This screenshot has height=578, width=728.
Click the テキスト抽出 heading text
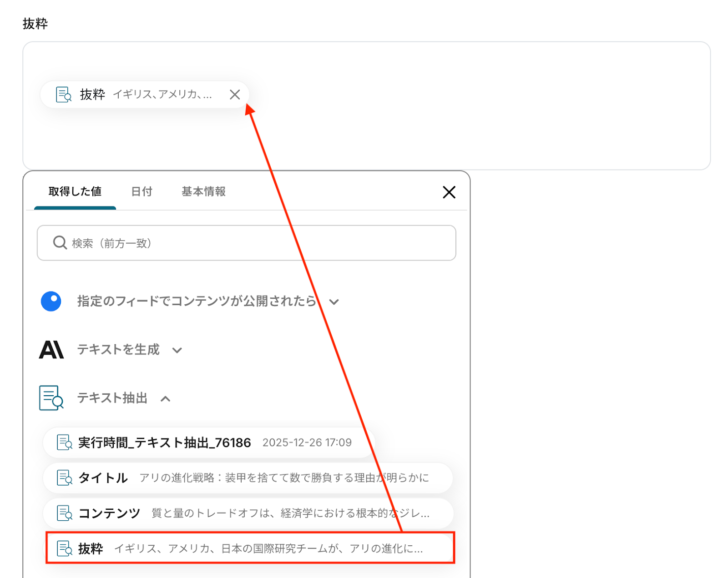click(x=112, y=398)
